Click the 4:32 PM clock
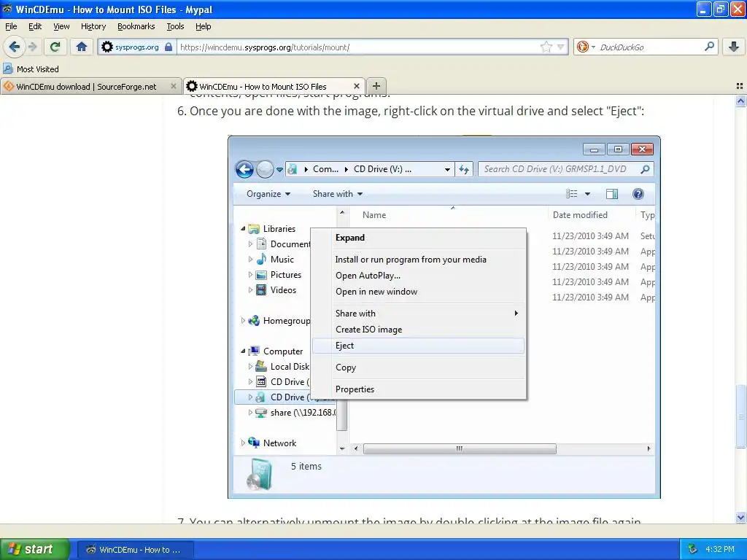Screen dimensions: 747x560 (720, 550)
